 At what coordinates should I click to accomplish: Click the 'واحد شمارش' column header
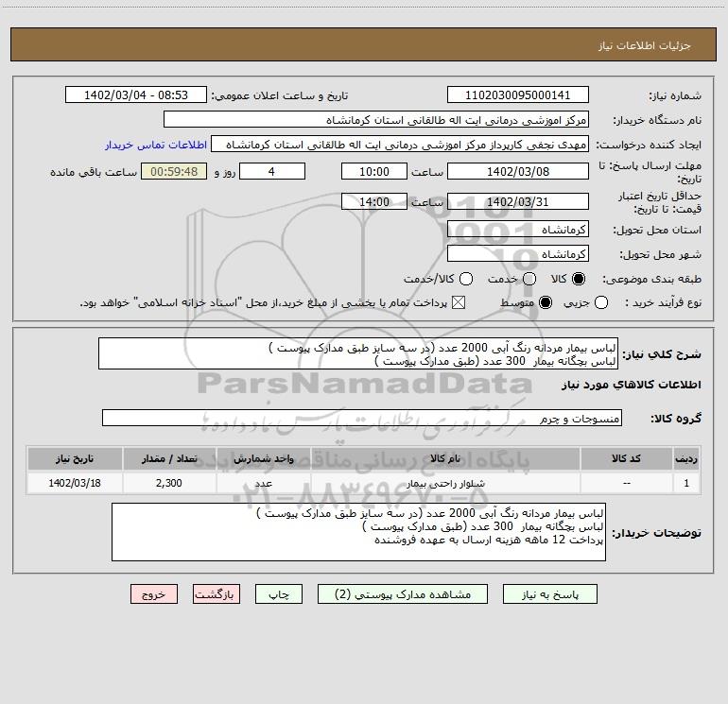(263, 458)
